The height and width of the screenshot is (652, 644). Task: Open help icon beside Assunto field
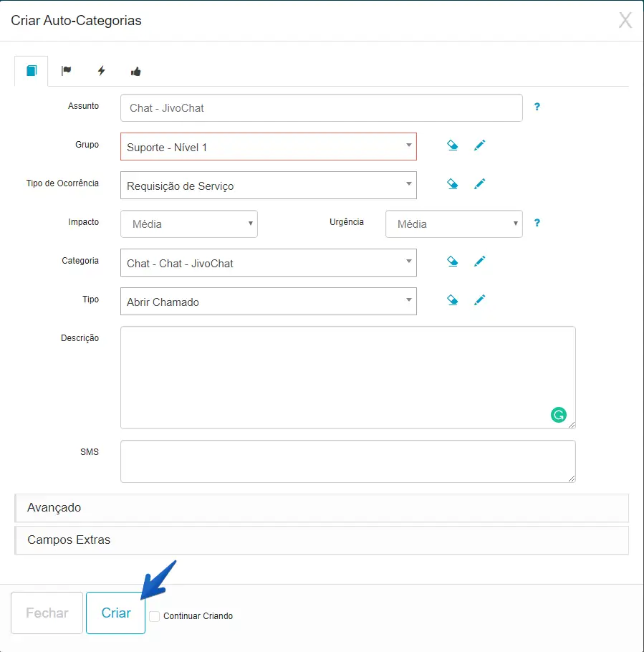click(x=537, y=107)
